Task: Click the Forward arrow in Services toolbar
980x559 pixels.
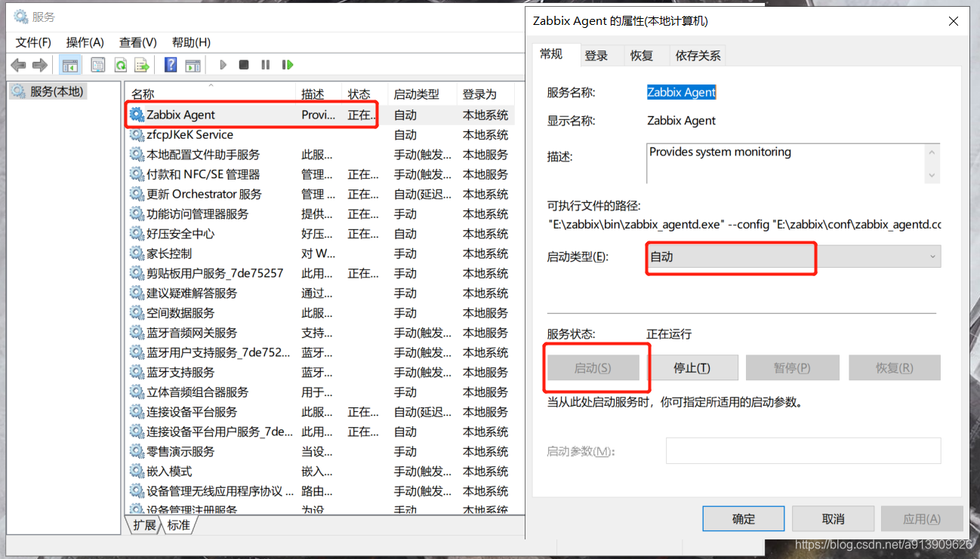Action: pyautogui.click(x=40, y=66)
